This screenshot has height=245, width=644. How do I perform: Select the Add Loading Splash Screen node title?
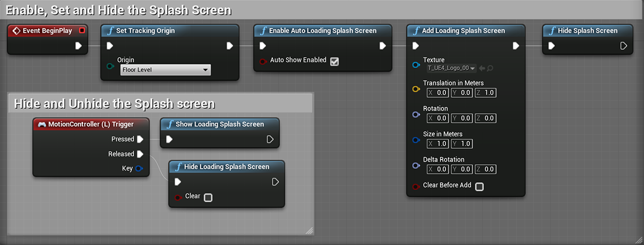(463, 31)
